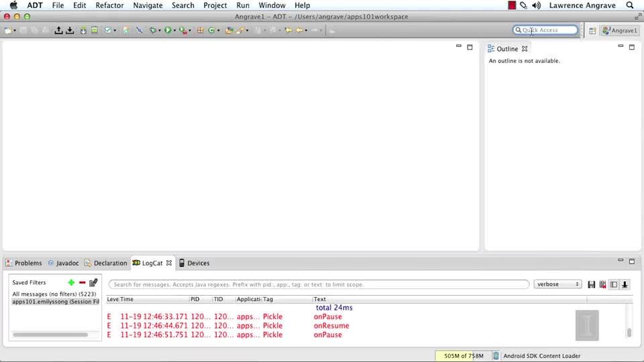The image size is (644, 362).
Task: Open the Android Virtual Device Manager
Action: pyautogui.click(x=95, y=30)
